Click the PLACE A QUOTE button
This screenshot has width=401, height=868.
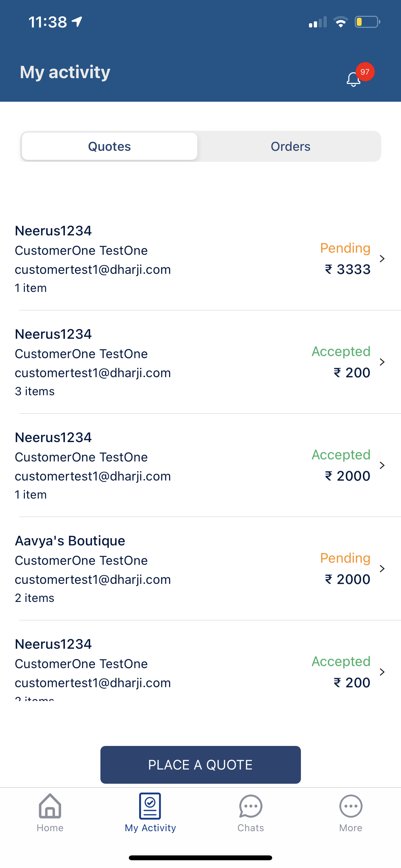tap(200, 765)
